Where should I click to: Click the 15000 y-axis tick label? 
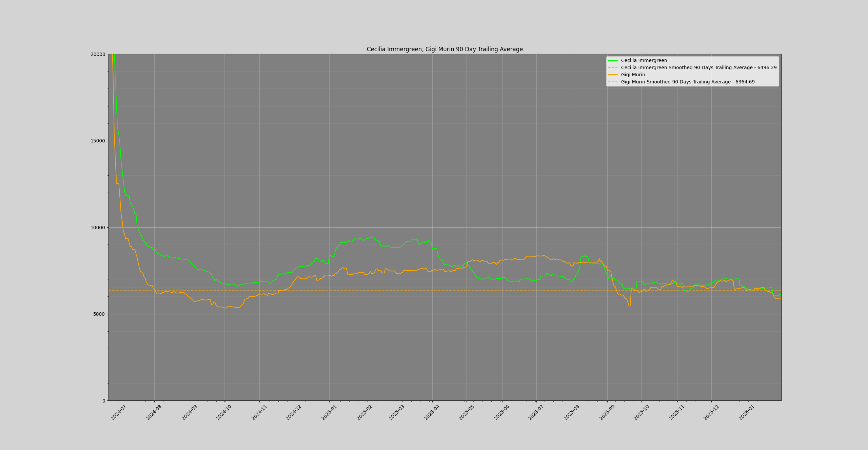tap(98, 141)
